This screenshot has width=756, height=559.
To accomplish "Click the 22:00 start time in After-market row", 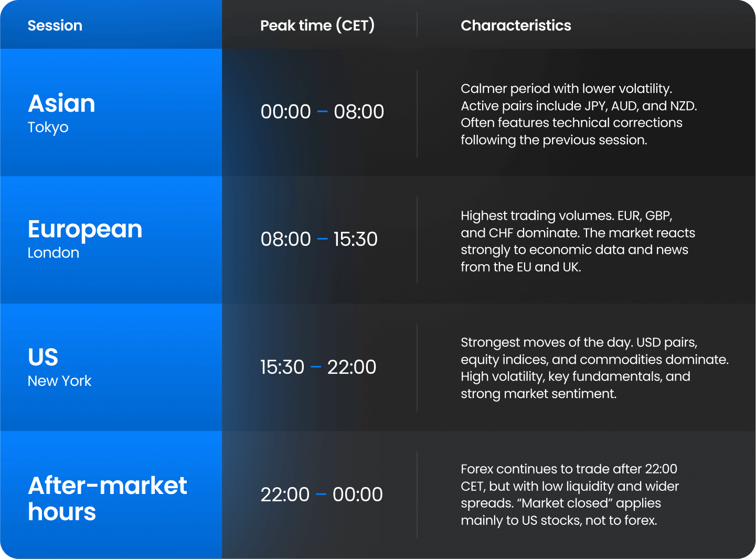I will point(285,494).
